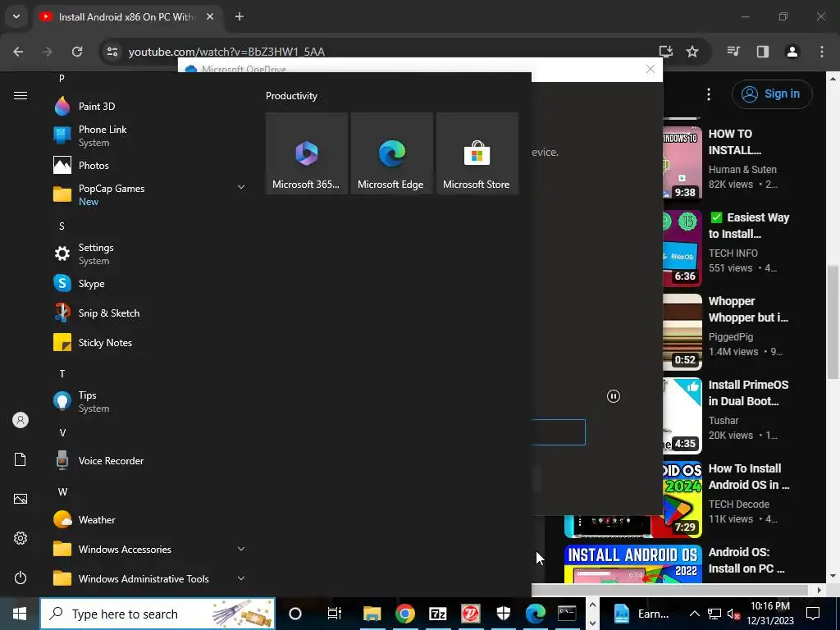Open YouTube three-dot settings menu
Screen dimensions: 840x630
pos(708,94)
